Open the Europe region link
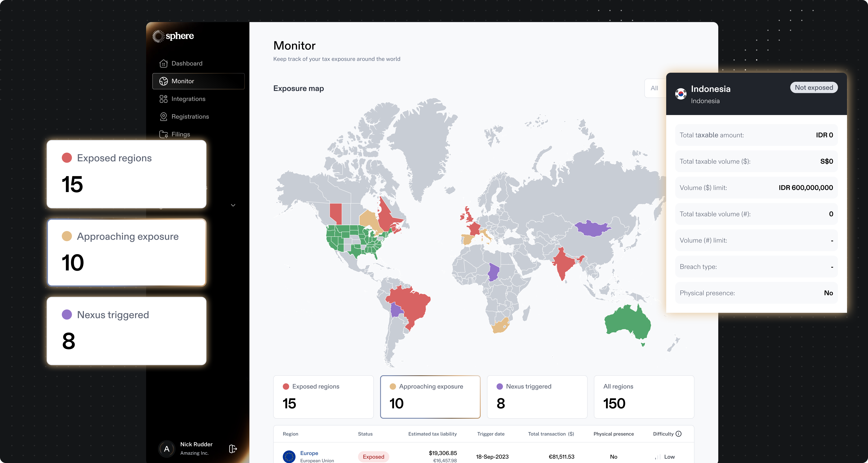868x463 pixels. [309, 453]
